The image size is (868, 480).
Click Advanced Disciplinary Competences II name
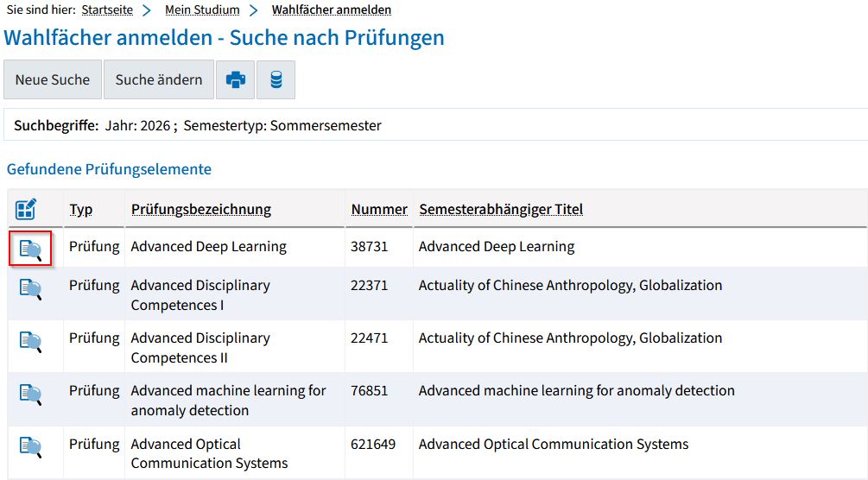(x=200, y=348)
